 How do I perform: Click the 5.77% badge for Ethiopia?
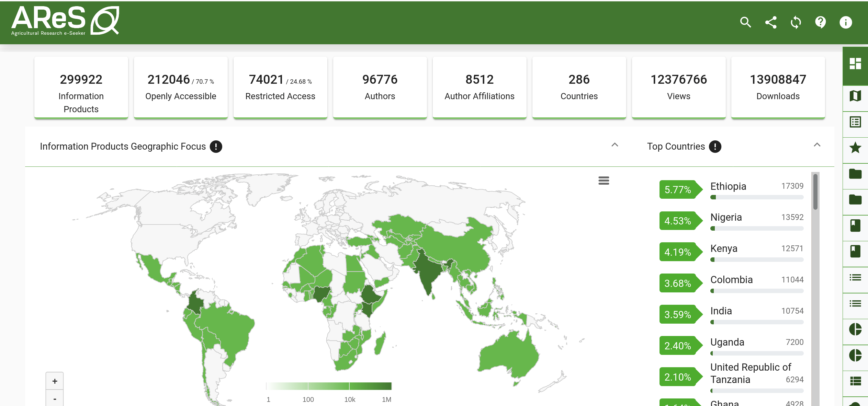tap(680, 189)
